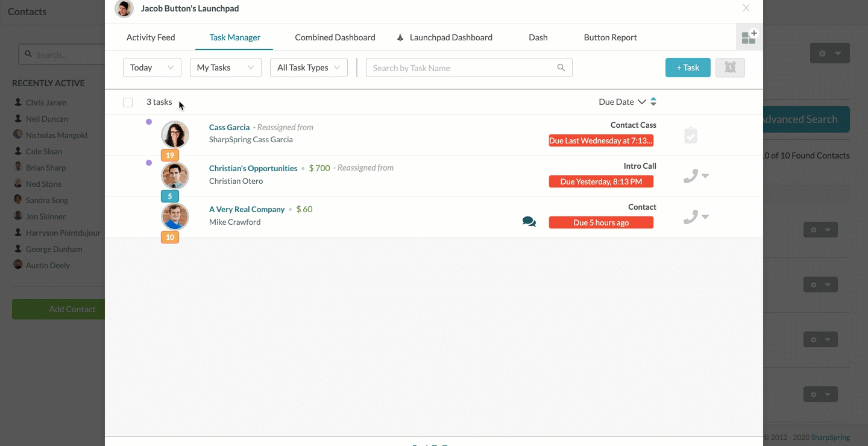This screenshot has height=446, width=868.
Task: Click the Due 5 hours ago badge
Action: coord(601,222)
